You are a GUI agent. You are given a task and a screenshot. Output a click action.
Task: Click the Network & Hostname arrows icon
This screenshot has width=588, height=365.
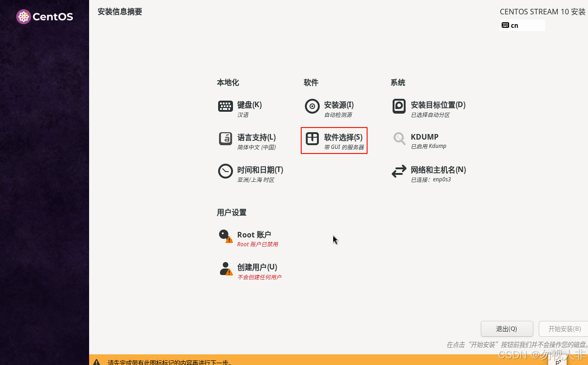tap(399, 172)
